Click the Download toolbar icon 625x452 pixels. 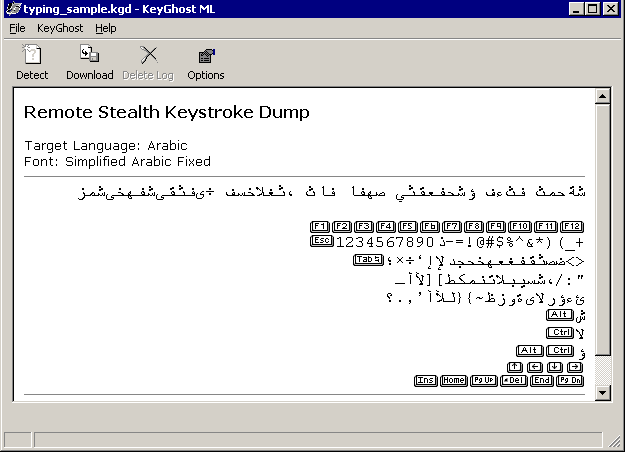[x=90, y=54]
